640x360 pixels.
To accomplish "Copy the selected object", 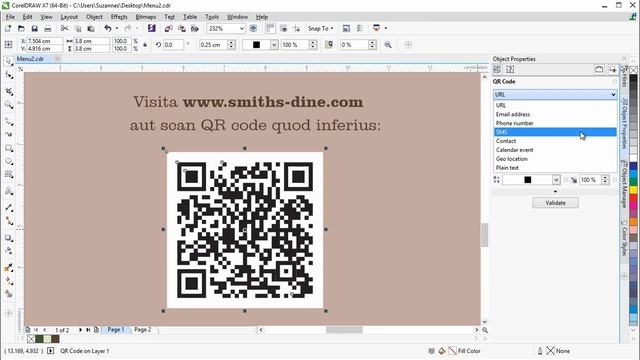I will (x=78, y=29).
